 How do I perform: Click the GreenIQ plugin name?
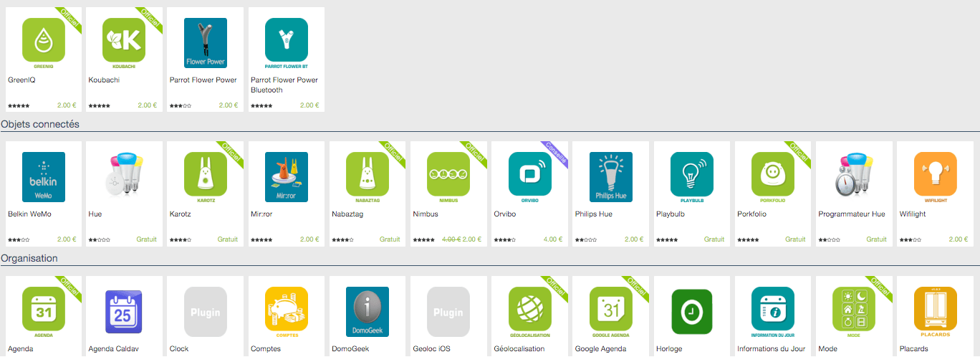click(x=21, y=80)
